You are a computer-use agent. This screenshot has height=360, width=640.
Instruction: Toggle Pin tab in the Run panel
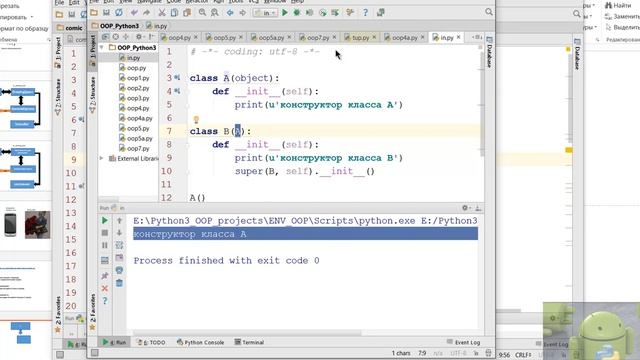click(x=104, y=276)
